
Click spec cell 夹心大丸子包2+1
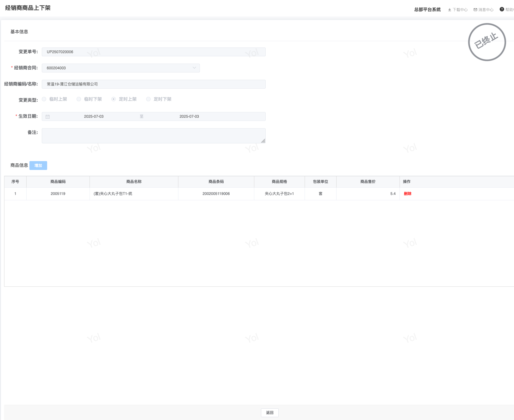click(x=279, y=194)
